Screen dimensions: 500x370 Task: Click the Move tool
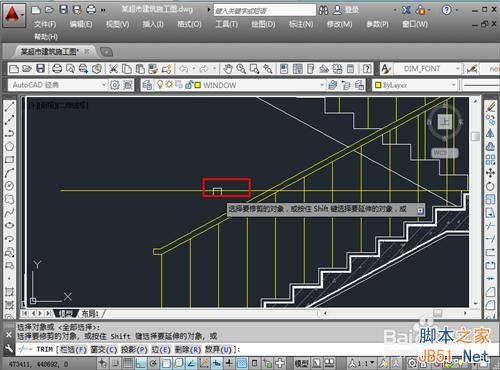490,173
